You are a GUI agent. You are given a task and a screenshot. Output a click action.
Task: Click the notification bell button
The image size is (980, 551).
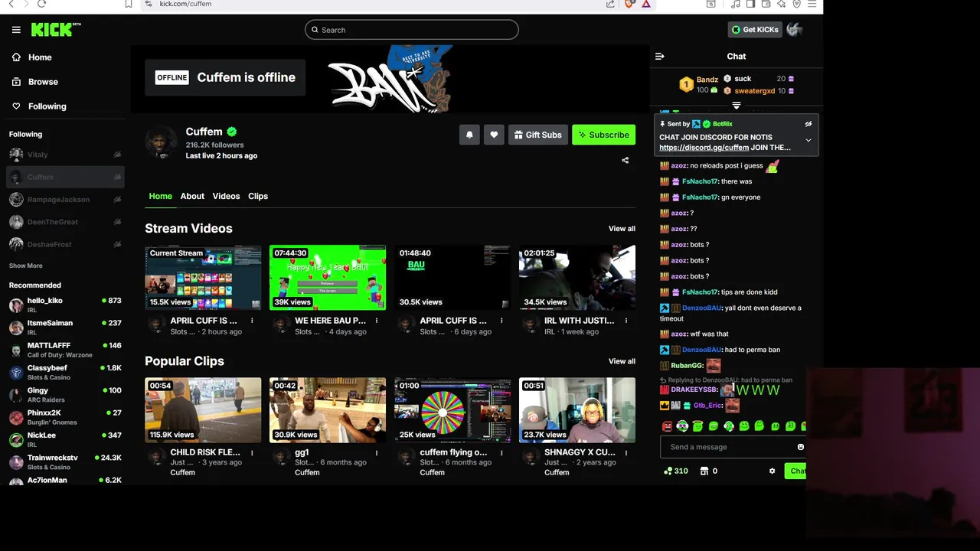coord(469,135)
